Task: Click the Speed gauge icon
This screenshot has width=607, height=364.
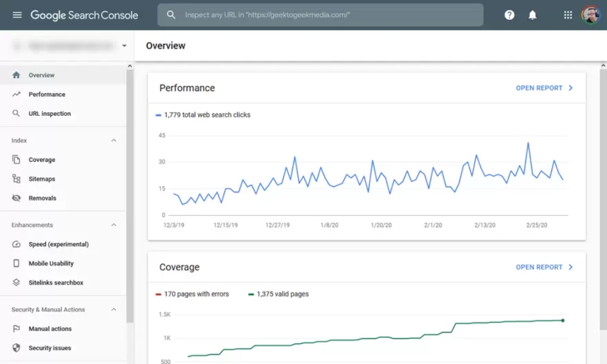Action: [16, 244]
